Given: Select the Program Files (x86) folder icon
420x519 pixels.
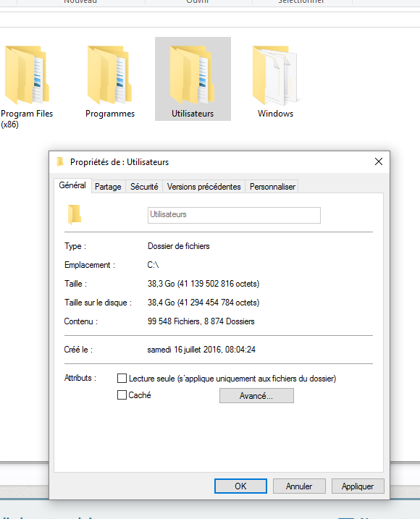Looking at the screenshot, I should click(x=27, y=75).
